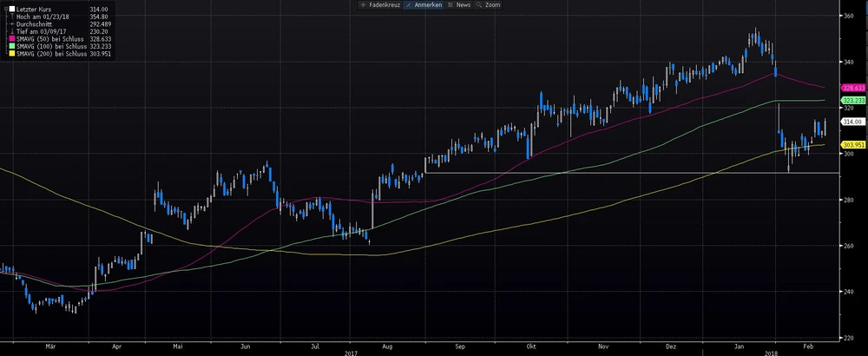Click the 2017 year label on time axis

coord(351,352)
